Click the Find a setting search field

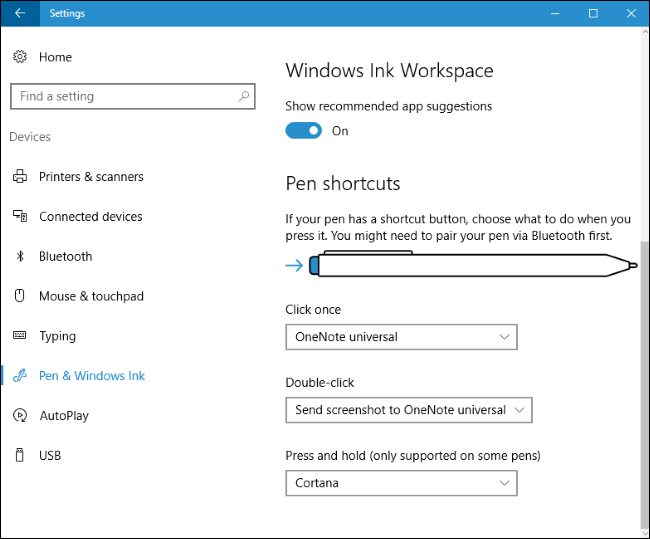(x=120, y=97)
